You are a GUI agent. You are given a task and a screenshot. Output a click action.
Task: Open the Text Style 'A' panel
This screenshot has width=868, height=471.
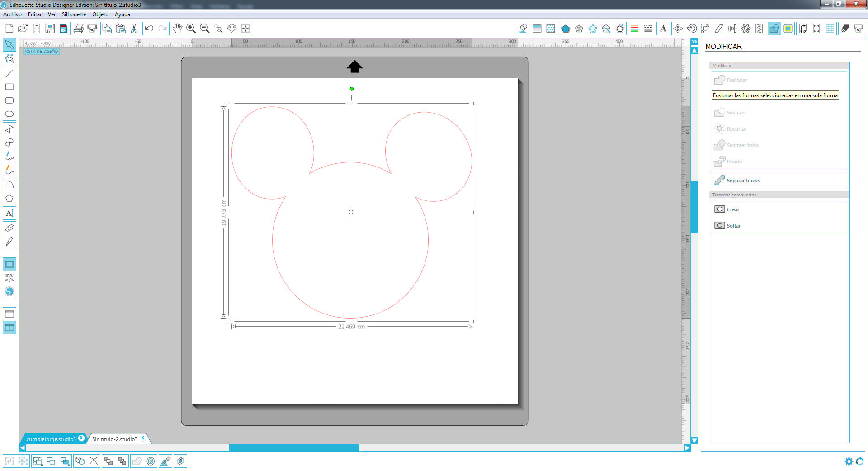tap(663, 29)
